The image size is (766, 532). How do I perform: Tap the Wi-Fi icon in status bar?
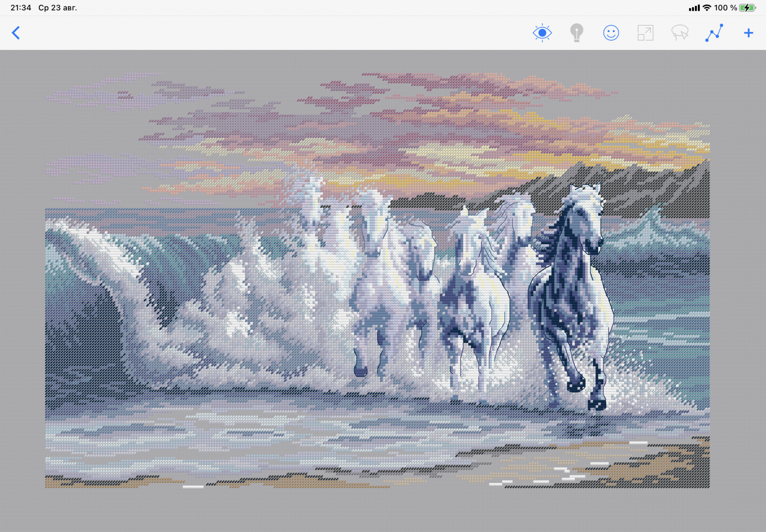707,8
